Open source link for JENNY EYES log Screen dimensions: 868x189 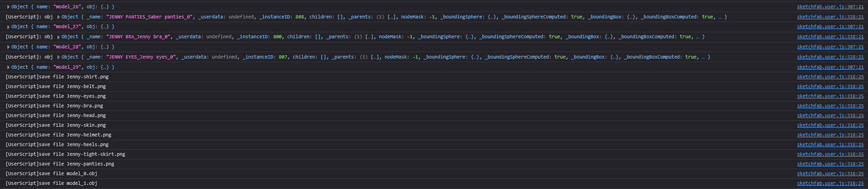[830, 57]
